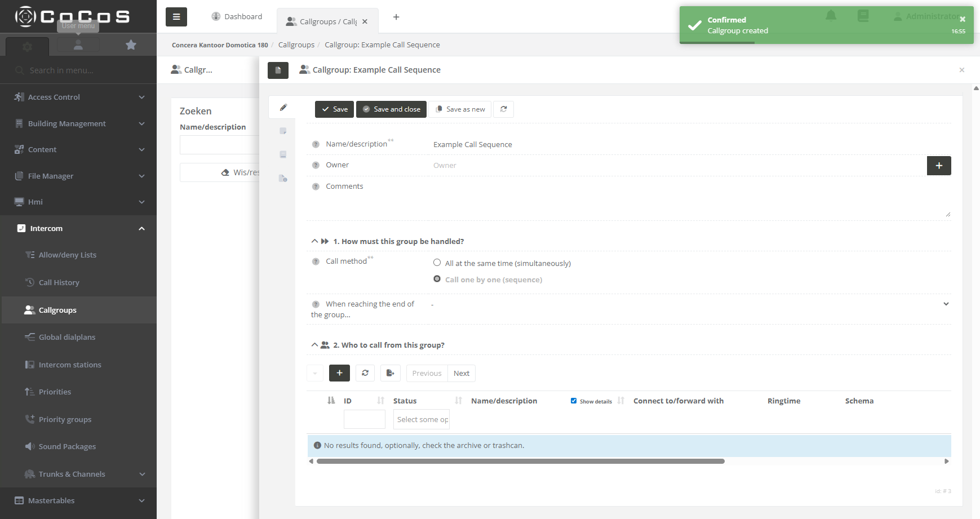This screenshot has width=980, height=519.
Task: Click the hamburger menu toggle button
Action: point(176,17)
